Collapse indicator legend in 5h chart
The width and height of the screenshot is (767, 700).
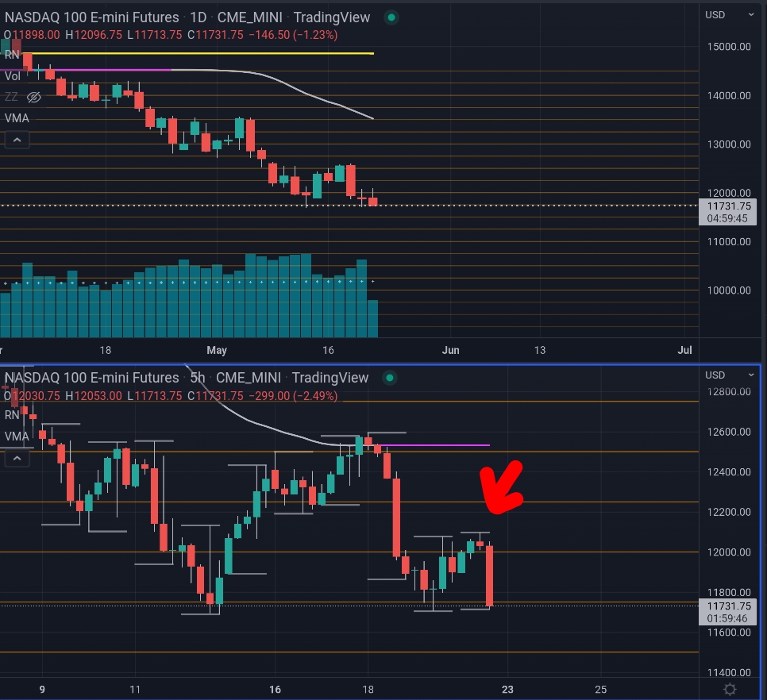point(17,459)
